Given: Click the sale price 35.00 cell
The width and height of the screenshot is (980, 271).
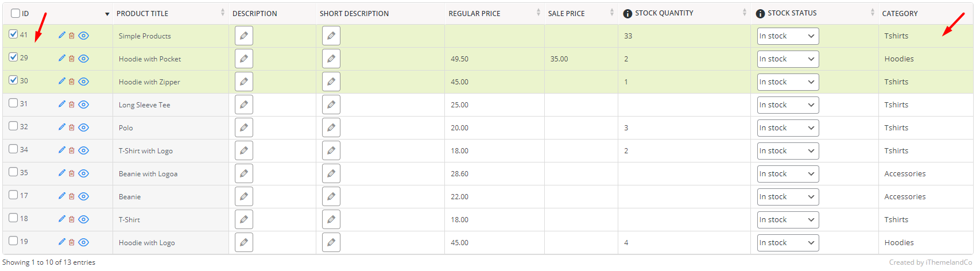Looking at the screenshot, I should [x=559, y=59].
